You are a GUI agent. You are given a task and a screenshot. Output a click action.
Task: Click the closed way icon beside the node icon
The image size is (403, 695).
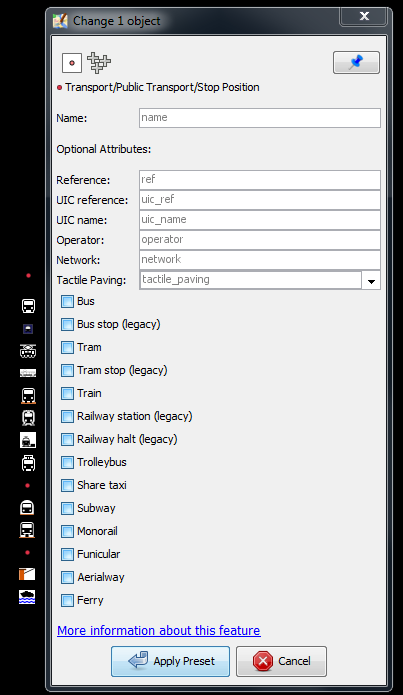point(98,62)
